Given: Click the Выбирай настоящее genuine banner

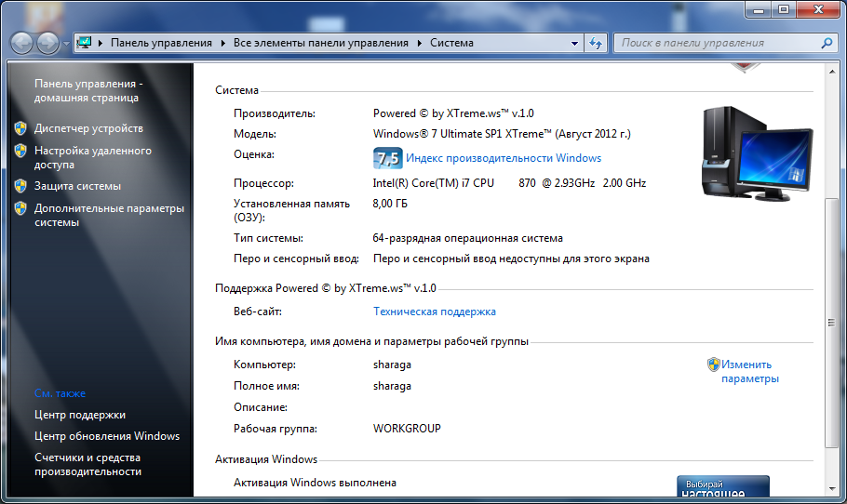Looking at the screenshot, I should (723, 486).
